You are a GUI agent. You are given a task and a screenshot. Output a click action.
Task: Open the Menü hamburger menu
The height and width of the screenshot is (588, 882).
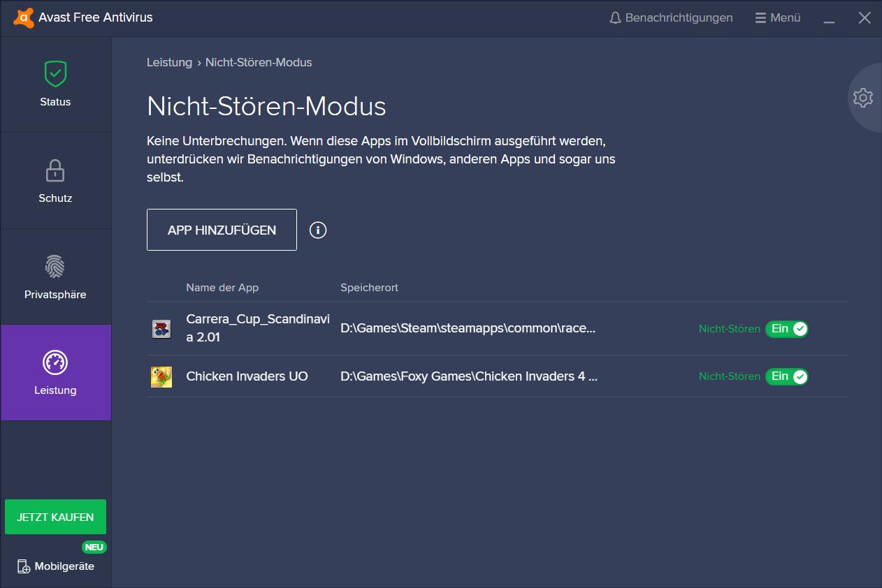pos(778,17)
